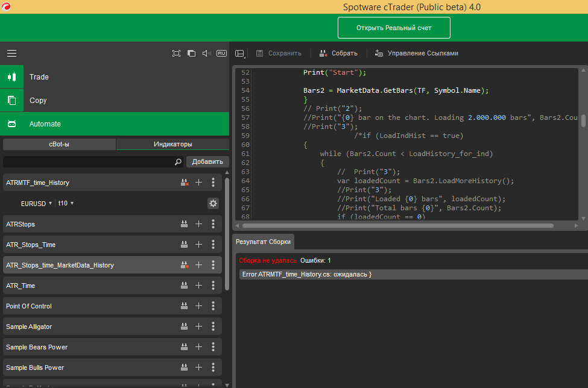Build ATR_Stops_time_MarketData_History indicator
This screenshot has height=388, width=588.
coord(185,265)
